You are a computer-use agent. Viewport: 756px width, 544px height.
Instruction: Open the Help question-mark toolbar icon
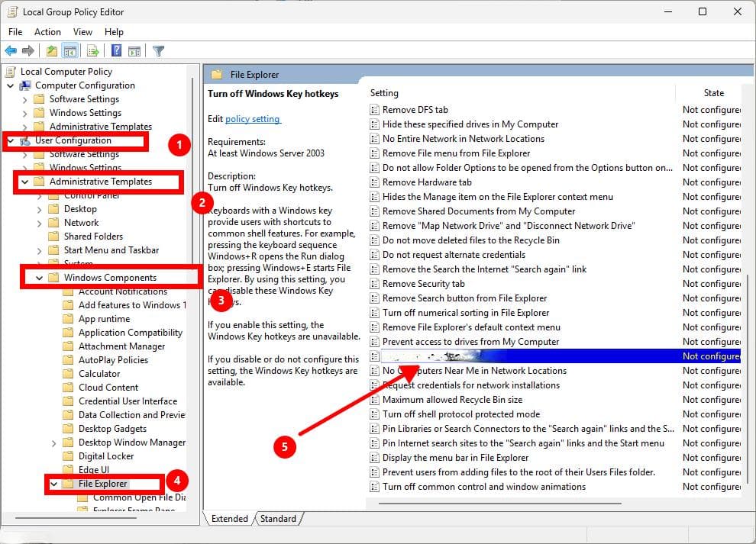click(116, 50)
